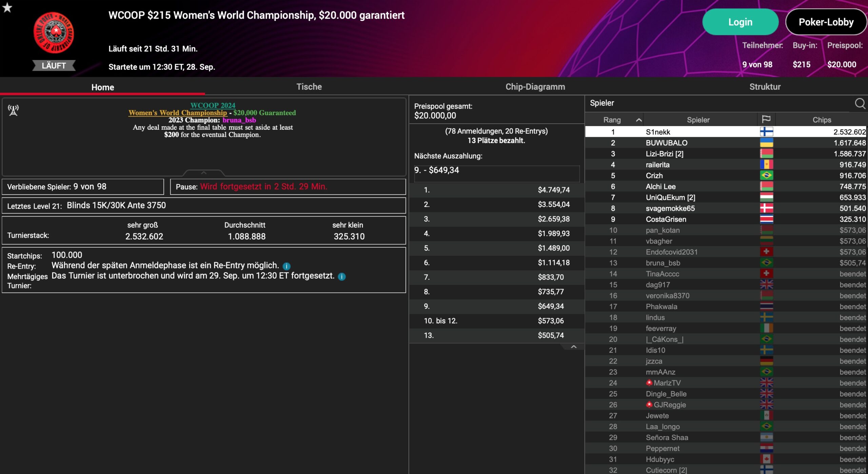Click the Login button
Image resolution: width=868 pixels, height=474 pixels.
[740, 22]
